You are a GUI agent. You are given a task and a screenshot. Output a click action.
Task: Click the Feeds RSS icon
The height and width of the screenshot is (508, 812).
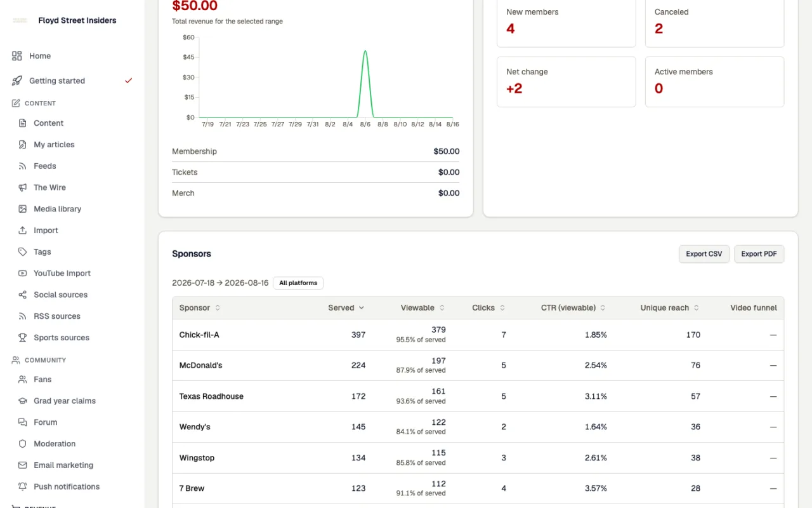[23, 166]
